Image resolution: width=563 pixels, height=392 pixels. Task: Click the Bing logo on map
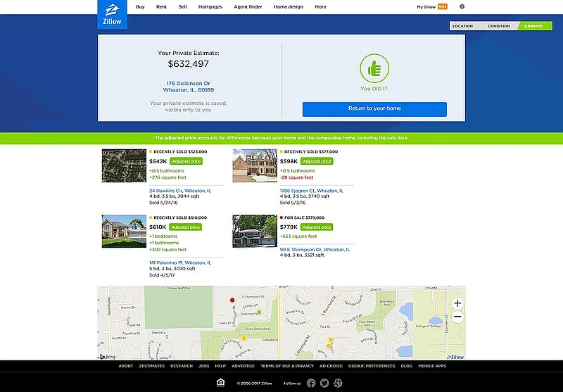[x=108, y=357]
